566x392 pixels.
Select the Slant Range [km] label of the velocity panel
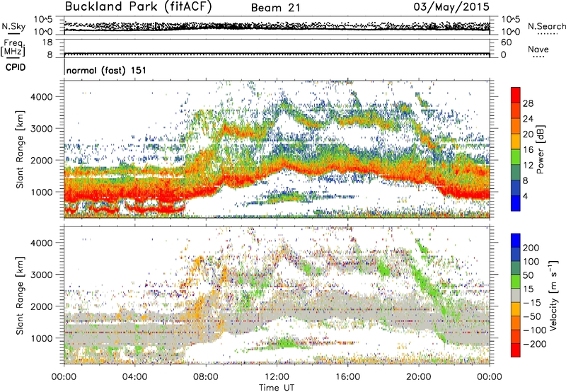click(x=20, y=296)
